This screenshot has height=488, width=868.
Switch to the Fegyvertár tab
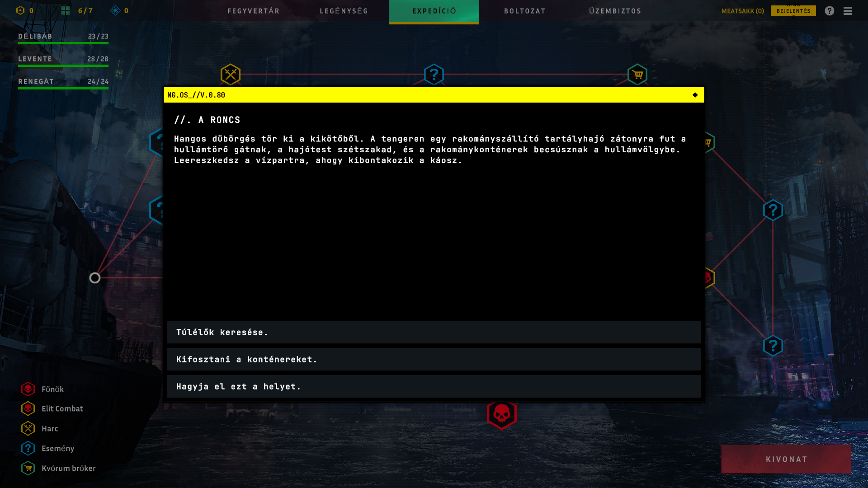(253, 11)
